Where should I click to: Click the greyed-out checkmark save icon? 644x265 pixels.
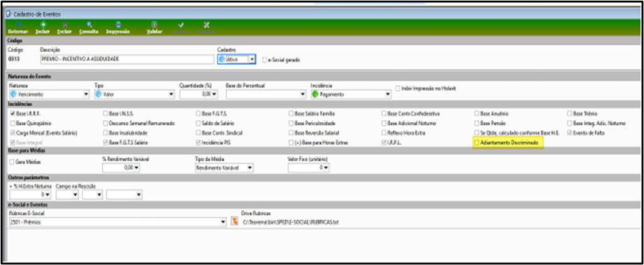(x=181, y=25)
